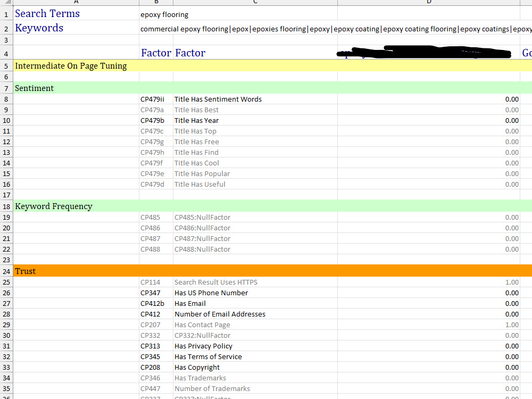Click the 1.00 value for HTTPS row
The height and width of the screenshot is (399, 532).
429,282
